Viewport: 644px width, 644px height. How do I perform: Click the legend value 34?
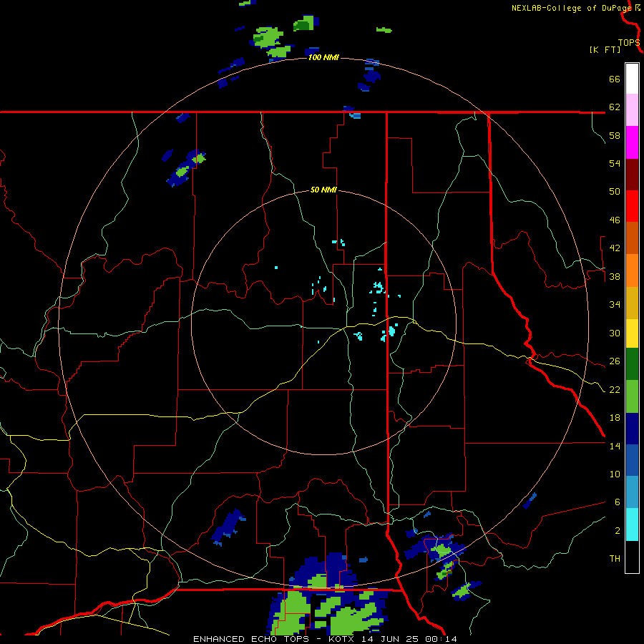tap(615, 304)
